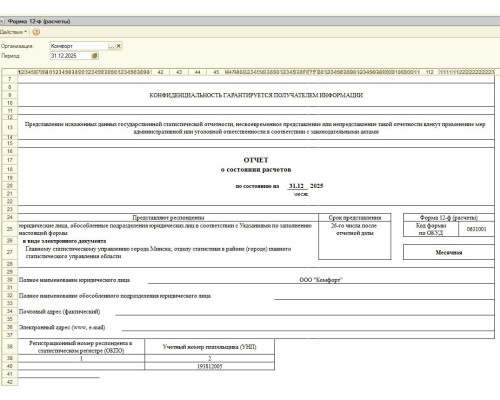
Task: Select row header 38
Action: [x=10, y=347]
